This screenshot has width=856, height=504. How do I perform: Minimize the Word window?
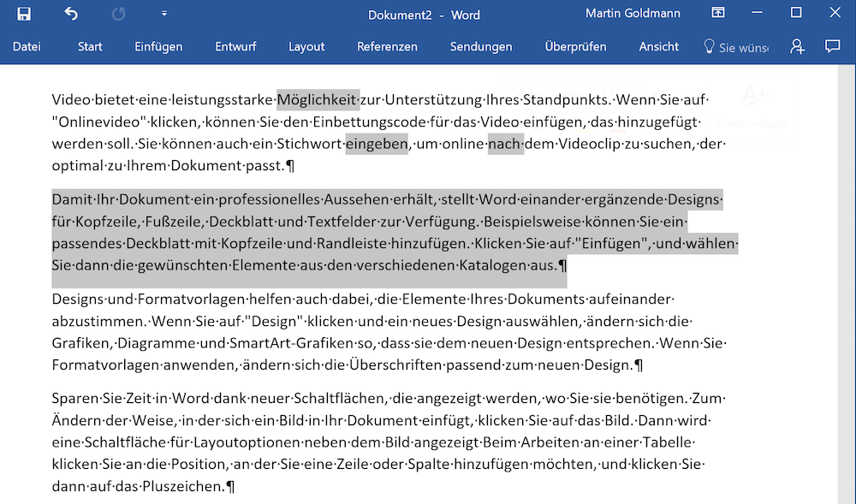[758, 13]
